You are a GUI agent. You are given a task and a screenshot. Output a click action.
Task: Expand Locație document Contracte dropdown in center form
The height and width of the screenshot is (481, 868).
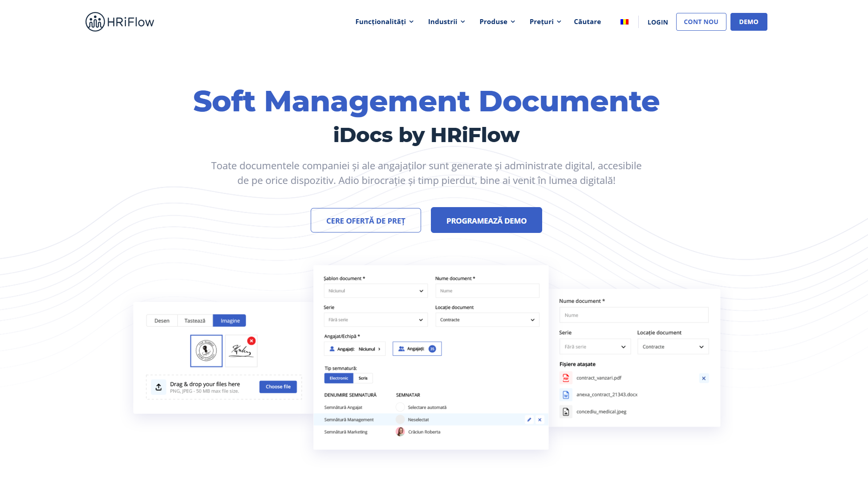(487, 320)
